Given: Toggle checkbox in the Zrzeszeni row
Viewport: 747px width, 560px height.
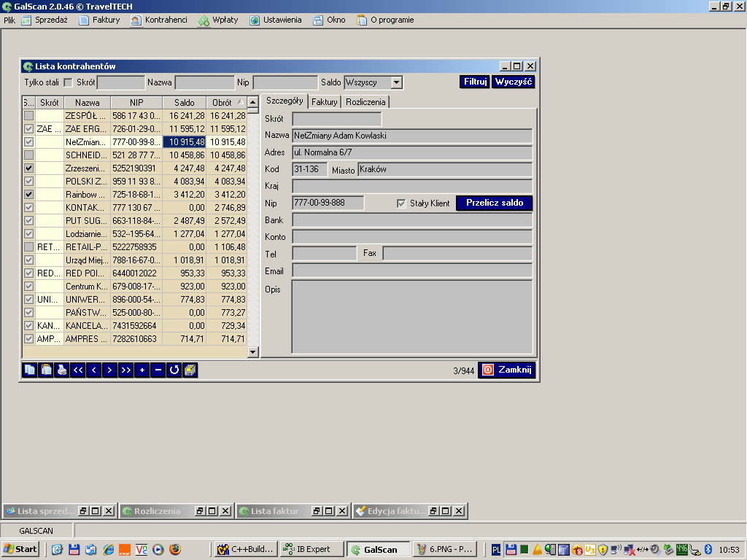Looking at the screenshot, I should click(28, 168).
